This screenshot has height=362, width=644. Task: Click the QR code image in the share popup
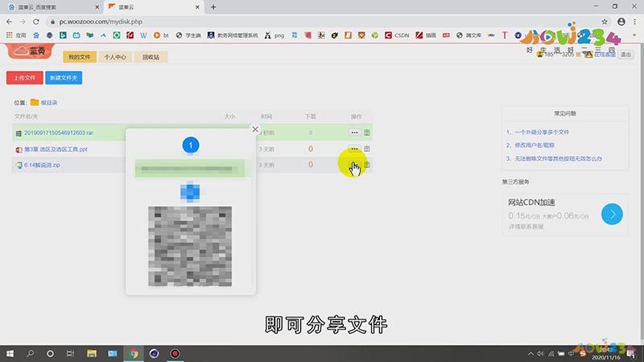coord(190,246)
